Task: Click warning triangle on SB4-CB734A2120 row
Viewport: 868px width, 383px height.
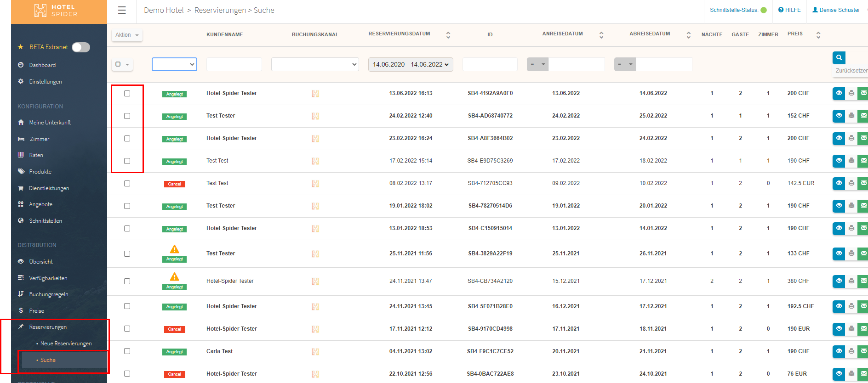Action: tap(174, 276)
